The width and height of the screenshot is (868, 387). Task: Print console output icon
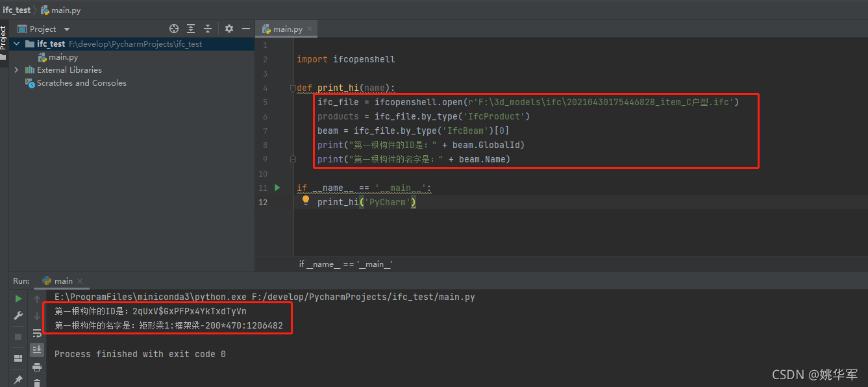(x=37, y=367)
